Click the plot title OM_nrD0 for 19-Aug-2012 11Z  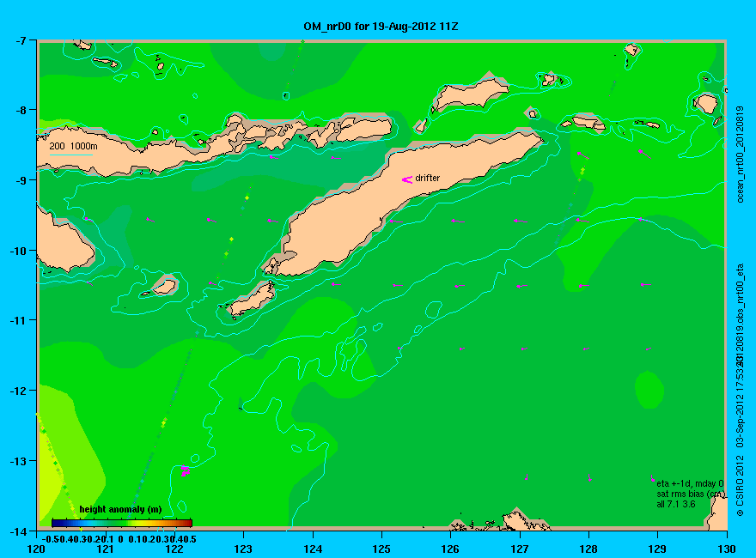(x=381, y=27)
